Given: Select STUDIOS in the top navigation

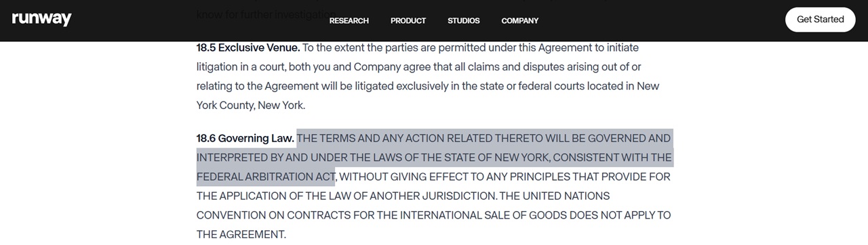Looking at the screenshot, I should coord(464,20).
